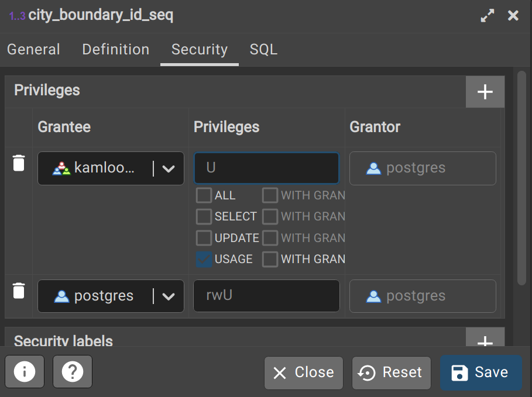Open the kamloo… grantee combo box
The height and width of the screenshot is (397, 532).
(111, 168)
